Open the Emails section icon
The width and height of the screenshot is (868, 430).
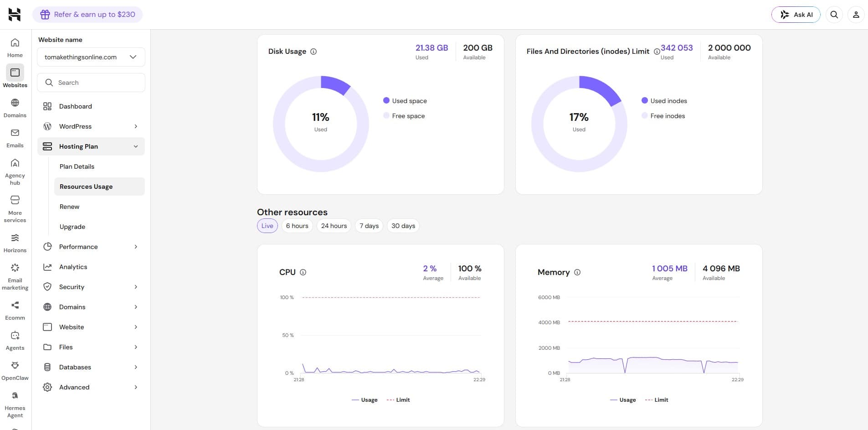click(15, 133)
